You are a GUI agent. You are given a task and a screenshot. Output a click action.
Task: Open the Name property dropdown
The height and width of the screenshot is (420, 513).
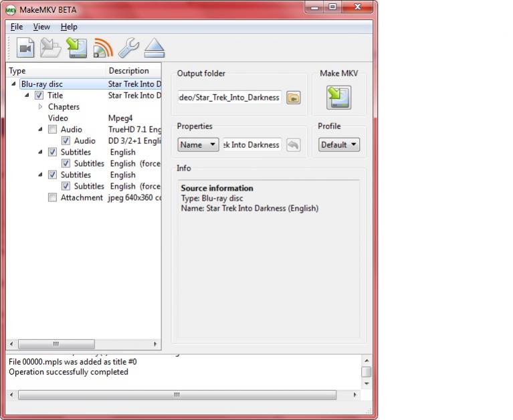point(198,144)
